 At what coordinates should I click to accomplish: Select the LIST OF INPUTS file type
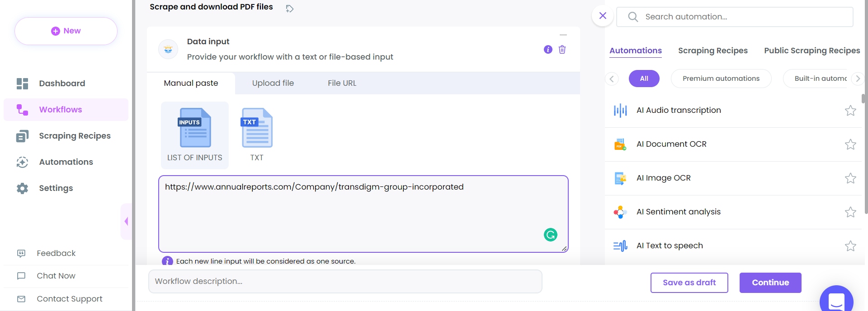[x=195, y=135]
